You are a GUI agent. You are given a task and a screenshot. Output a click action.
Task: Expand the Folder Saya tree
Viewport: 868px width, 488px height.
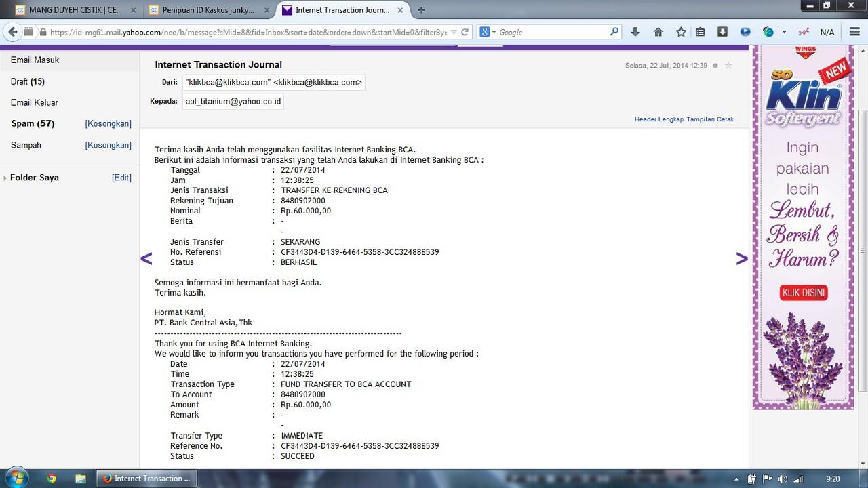point(5,178)
